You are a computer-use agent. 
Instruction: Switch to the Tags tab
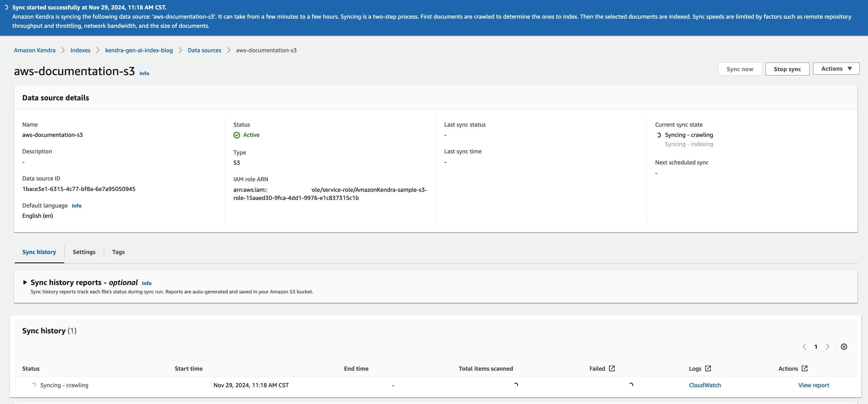click(118, 252)
